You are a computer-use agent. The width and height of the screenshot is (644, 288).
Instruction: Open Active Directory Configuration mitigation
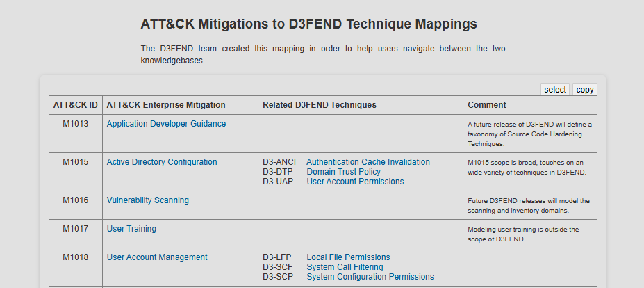[162, 162]
